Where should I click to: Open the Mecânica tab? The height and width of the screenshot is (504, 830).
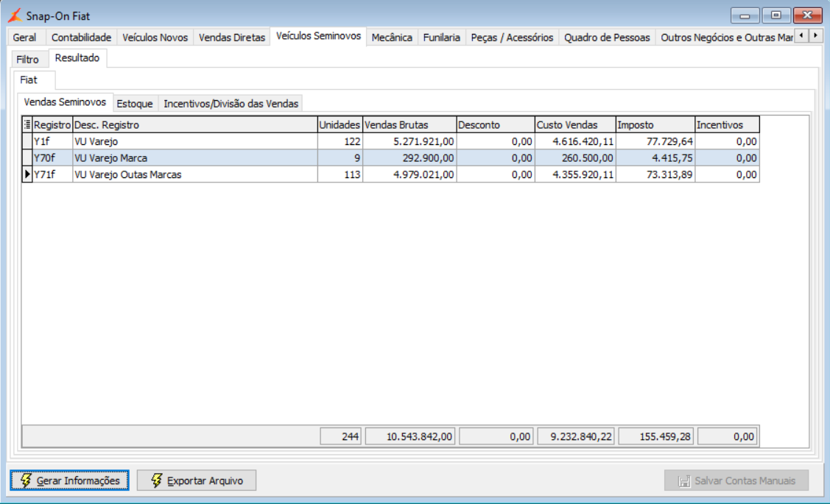pyautogui.click(x=392, y=38)
